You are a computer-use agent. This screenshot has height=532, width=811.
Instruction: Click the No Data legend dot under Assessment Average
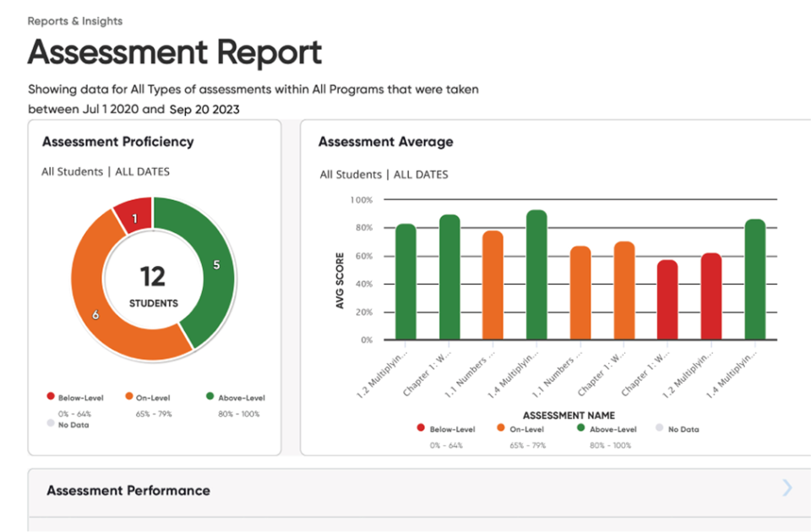click(x=659, y=429)
